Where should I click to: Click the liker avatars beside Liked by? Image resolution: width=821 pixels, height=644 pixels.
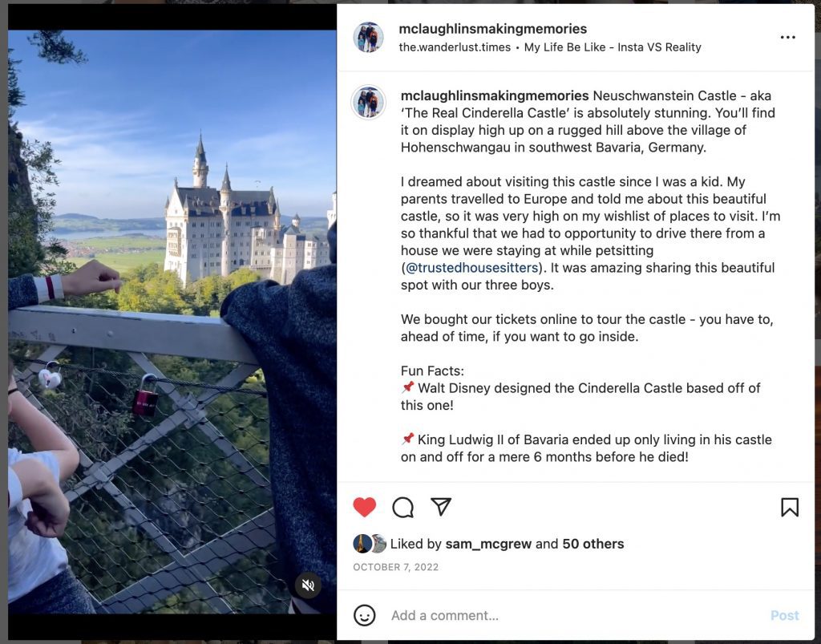(370, 544)
